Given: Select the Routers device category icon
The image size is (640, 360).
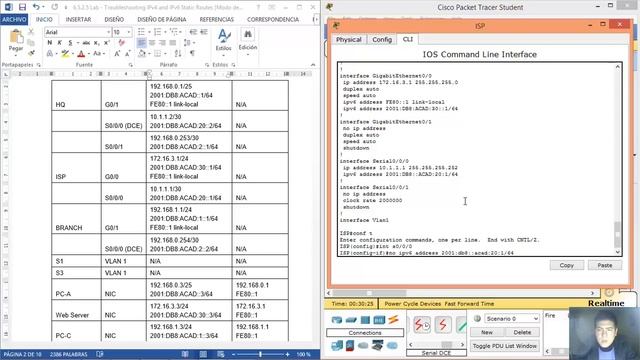Looking at the screenshot, I should [337, 320].
